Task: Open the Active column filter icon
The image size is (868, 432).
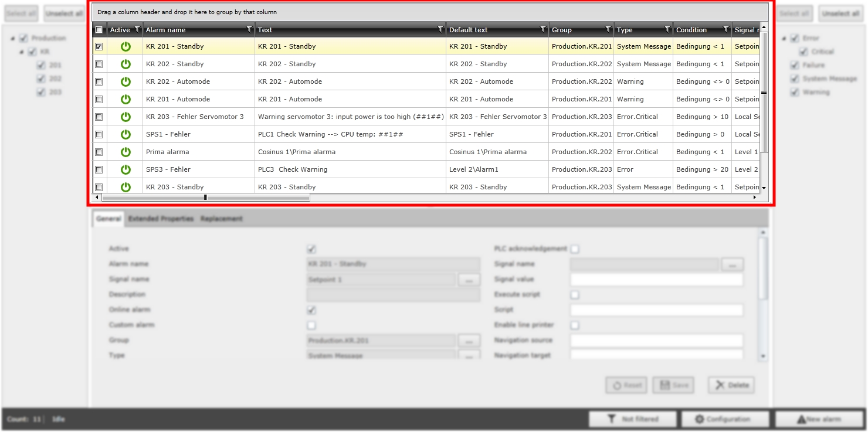Action: (x=137, y=29)
